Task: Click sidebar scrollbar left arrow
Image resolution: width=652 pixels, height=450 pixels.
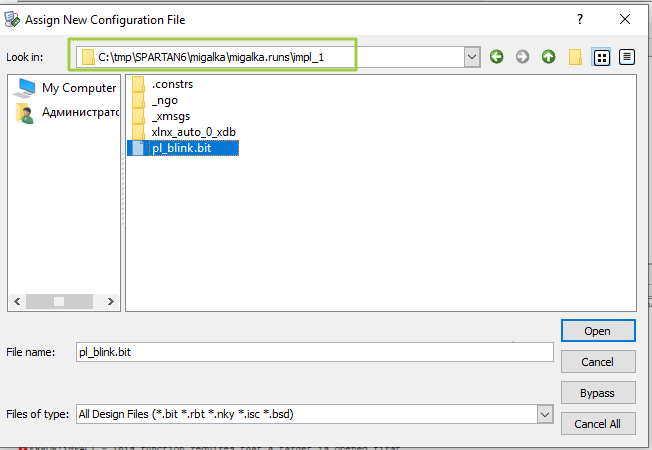Action: pyautogui.click(x=17, y=302)
